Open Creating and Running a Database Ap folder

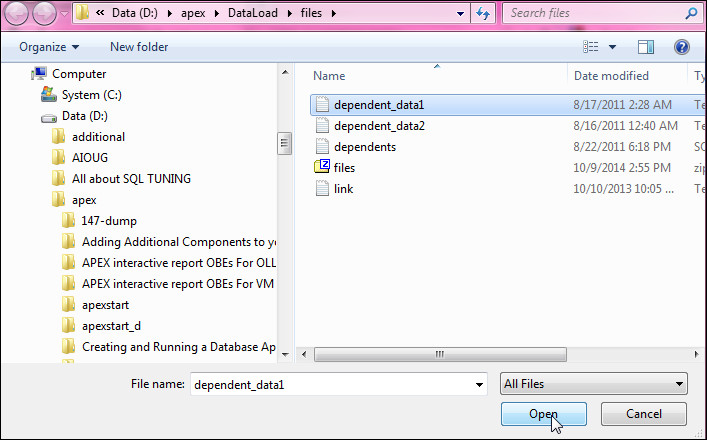click(179, 347)
